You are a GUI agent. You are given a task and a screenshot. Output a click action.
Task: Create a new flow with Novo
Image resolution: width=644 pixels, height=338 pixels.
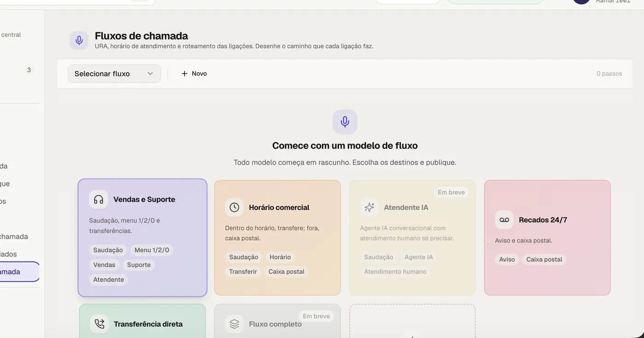194,74
